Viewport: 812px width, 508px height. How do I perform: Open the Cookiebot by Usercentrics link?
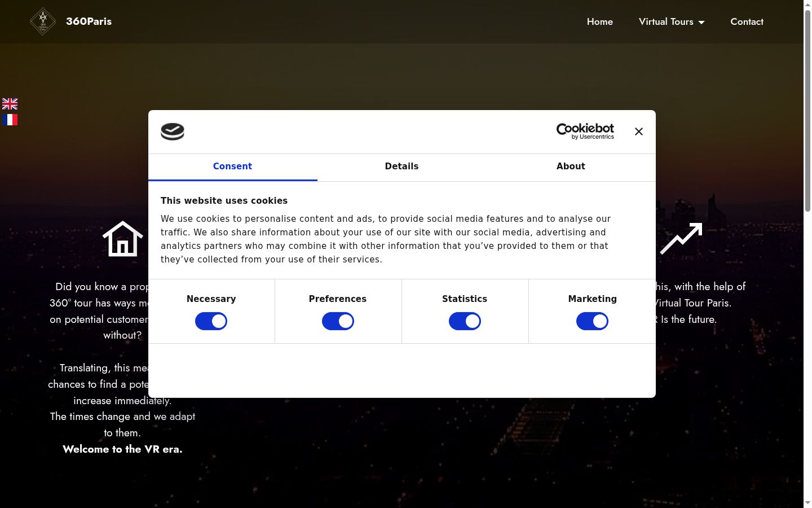pos(585,132)
